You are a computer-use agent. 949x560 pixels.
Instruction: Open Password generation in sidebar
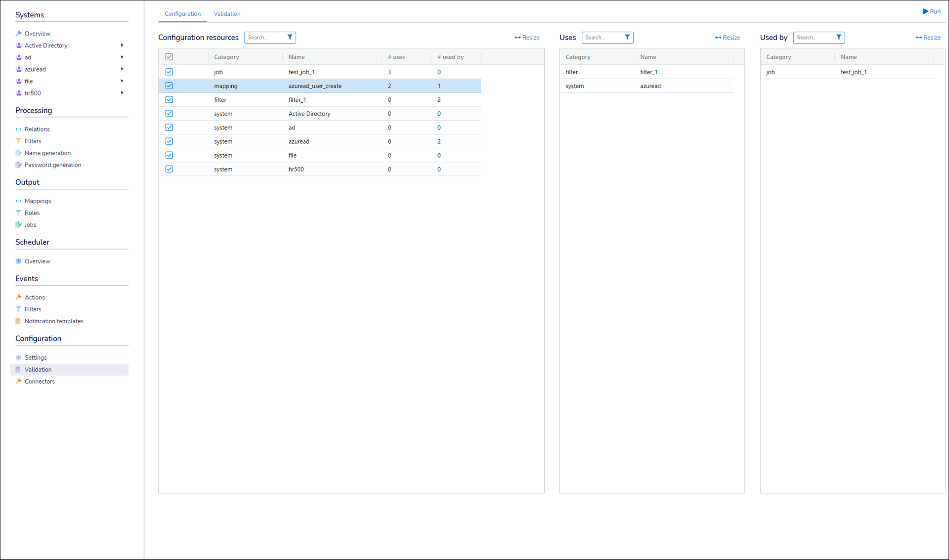(x=52, y=165)
